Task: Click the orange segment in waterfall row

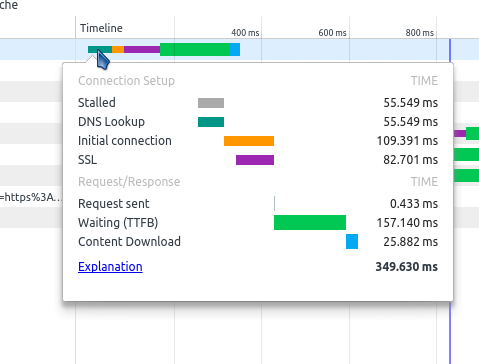Action: click(x=118, y=50)
